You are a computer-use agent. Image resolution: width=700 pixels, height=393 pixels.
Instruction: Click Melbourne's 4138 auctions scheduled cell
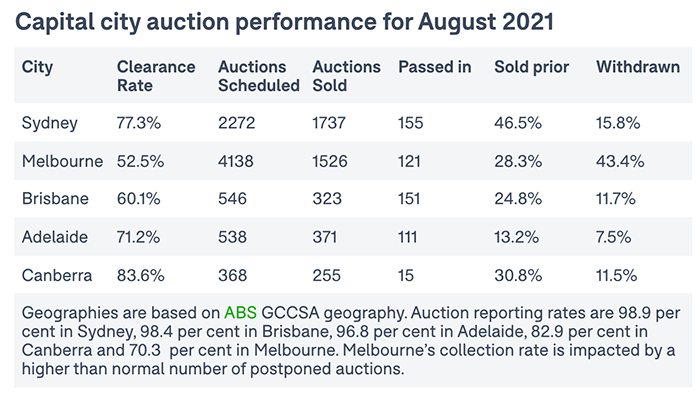click(x=236, y=161)
